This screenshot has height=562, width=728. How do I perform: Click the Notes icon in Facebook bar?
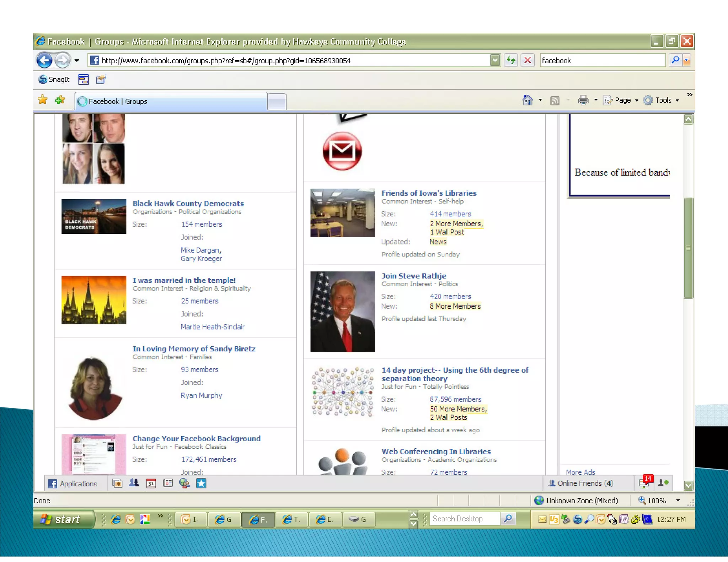click(168, 483)
